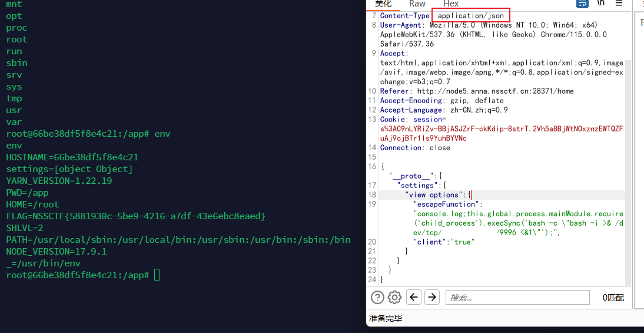
Task: Click the 'sbin' directory entry in terminal
Action: (x=17, y=63)
